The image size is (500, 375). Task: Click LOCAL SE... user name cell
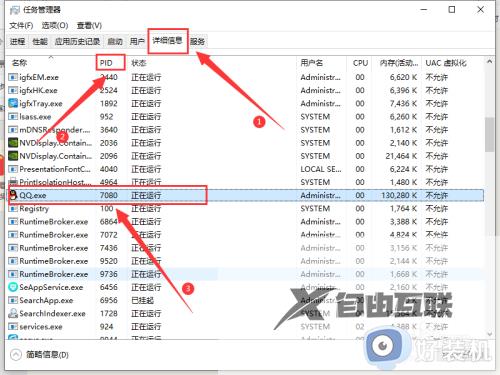point(321,169)
